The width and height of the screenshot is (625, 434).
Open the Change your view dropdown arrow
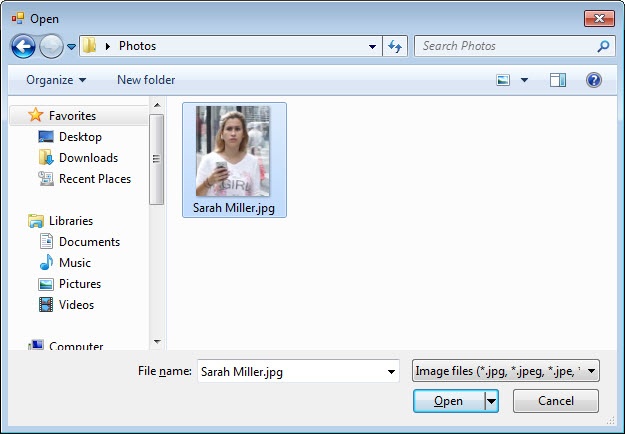(522, 80)
